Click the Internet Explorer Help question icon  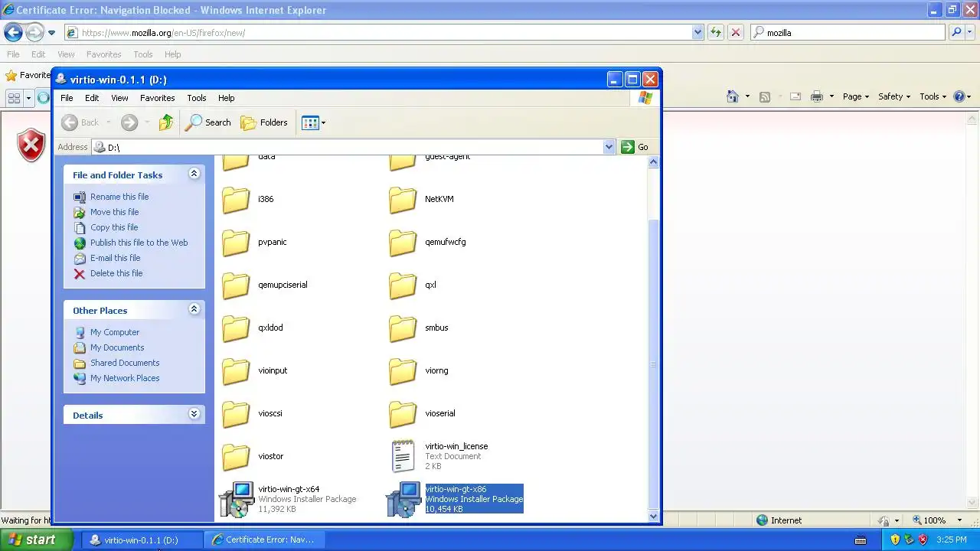[960, 96]
